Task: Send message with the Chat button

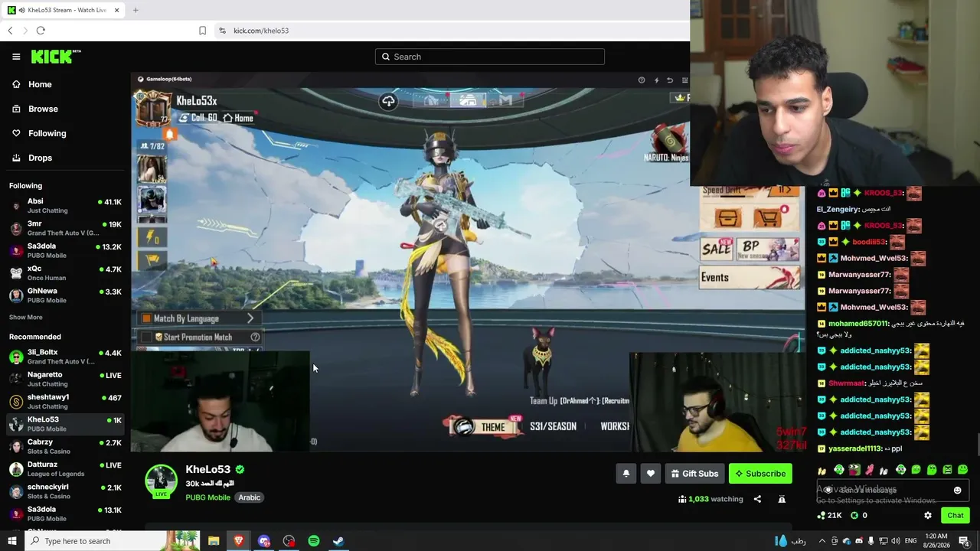Action: (955, 516)
